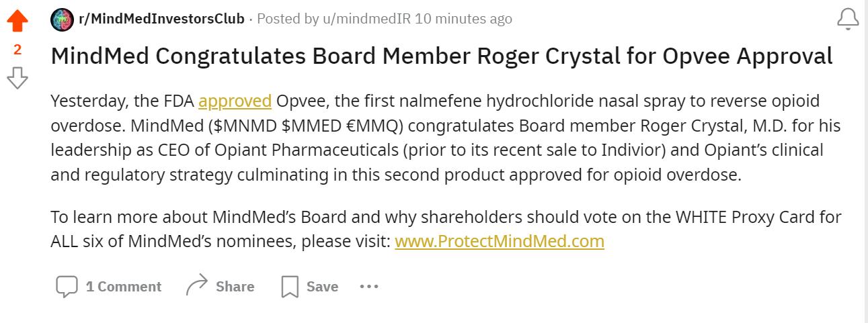The height and width of the screenshot is (323, 868).
Task: Upvote the MindMed post
Action: [17, 21]
